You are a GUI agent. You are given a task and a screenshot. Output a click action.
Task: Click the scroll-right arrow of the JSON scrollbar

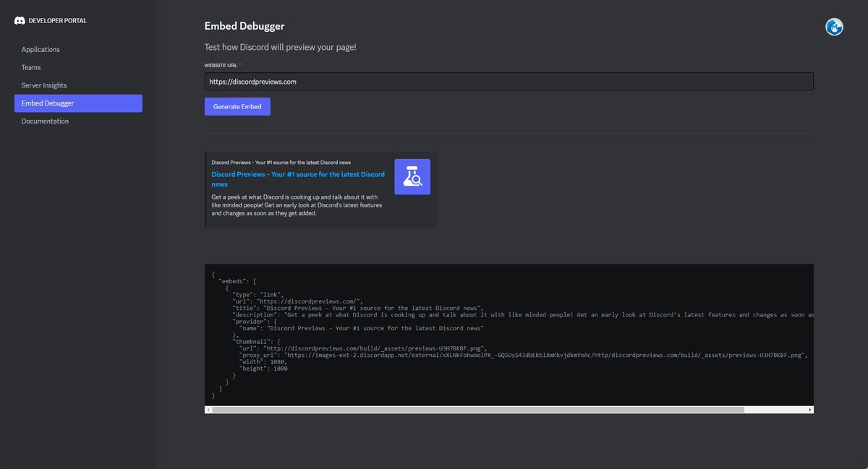pyautogui.click(x=810, y=410)
